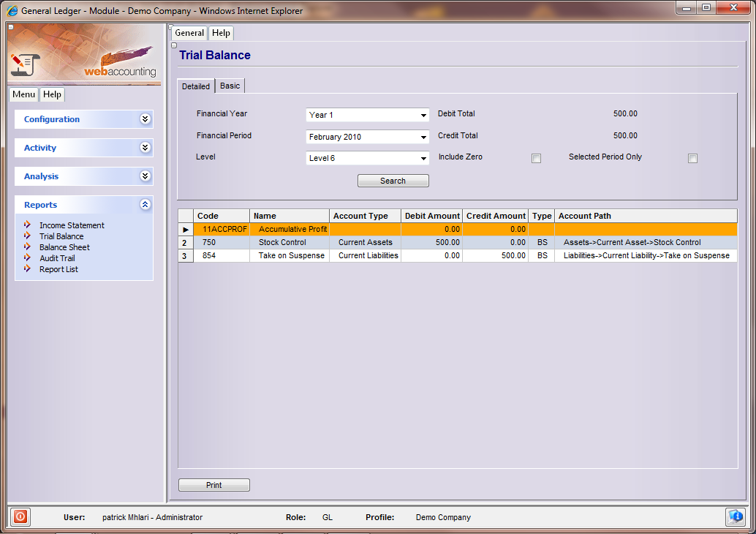756x534 pixels.
Task: Click the arrow icon beside Balance Sheet
Action: [28, 247]
